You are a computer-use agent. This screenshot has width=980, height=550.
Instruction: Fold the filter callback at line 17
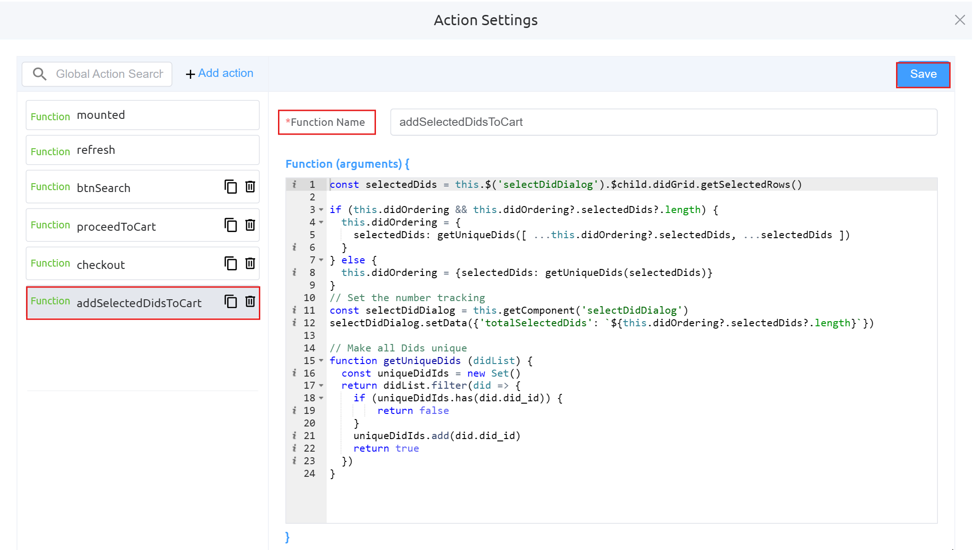(321, 385)
